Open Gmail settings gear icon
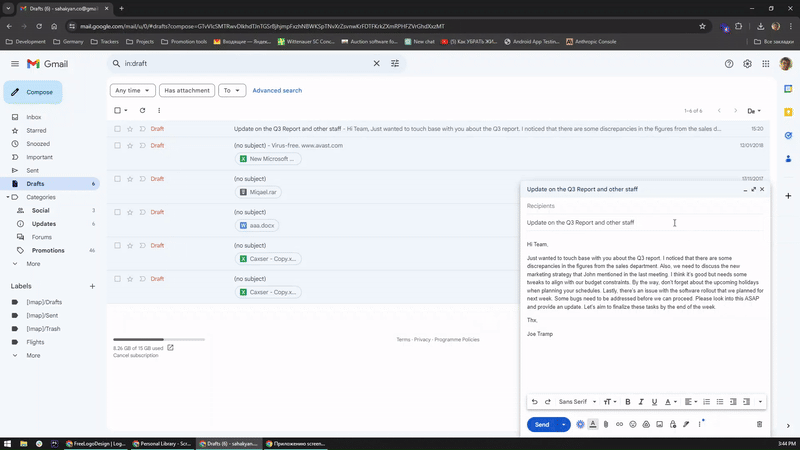This screenshot has width=800, height=450. point(747,64)
